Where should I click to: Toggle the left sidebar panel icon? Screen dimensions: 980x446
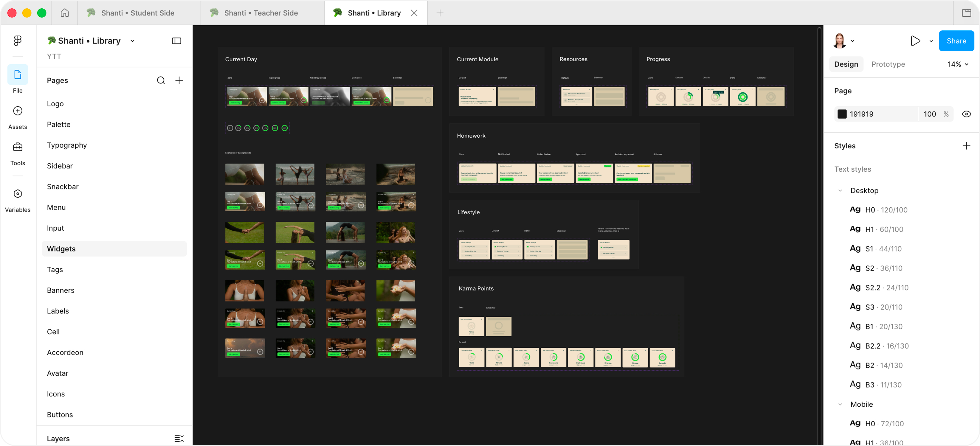coord(176,41)
